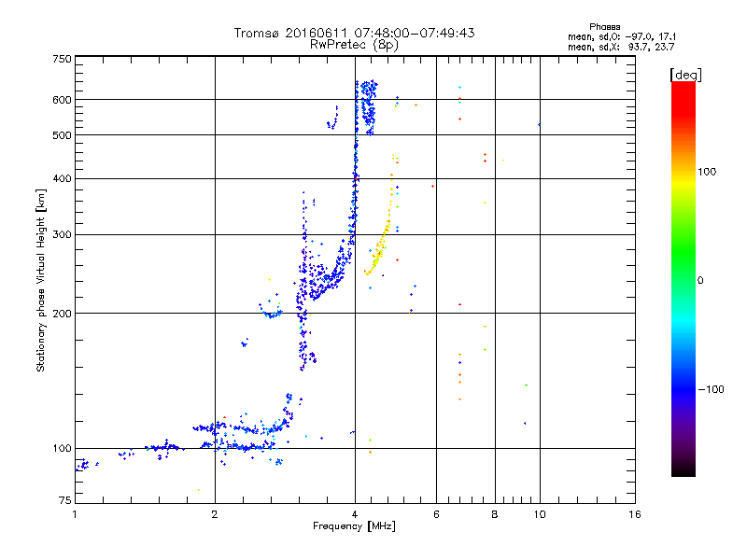Click the x-axis tick label '4'
The width and height of the screenshot is (747, 560).
[x=355, y=514]
